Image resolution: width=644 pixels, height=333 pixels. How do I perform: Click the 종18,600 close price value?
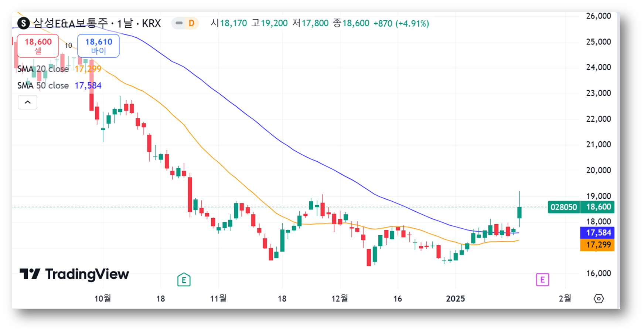tap(351, 23)
